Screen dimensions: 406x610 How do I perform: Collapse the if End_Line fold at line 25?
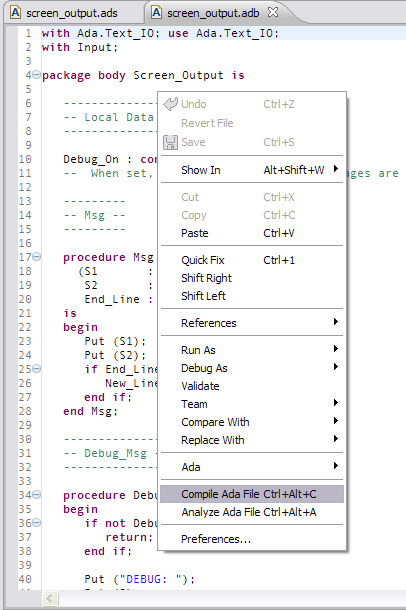coord(36,368)
